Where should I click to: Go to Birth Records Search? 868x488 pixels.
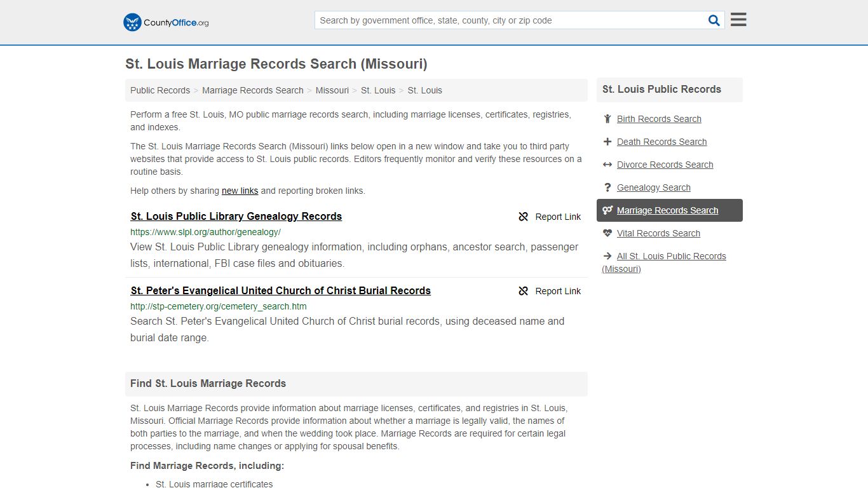click(659, 119)
